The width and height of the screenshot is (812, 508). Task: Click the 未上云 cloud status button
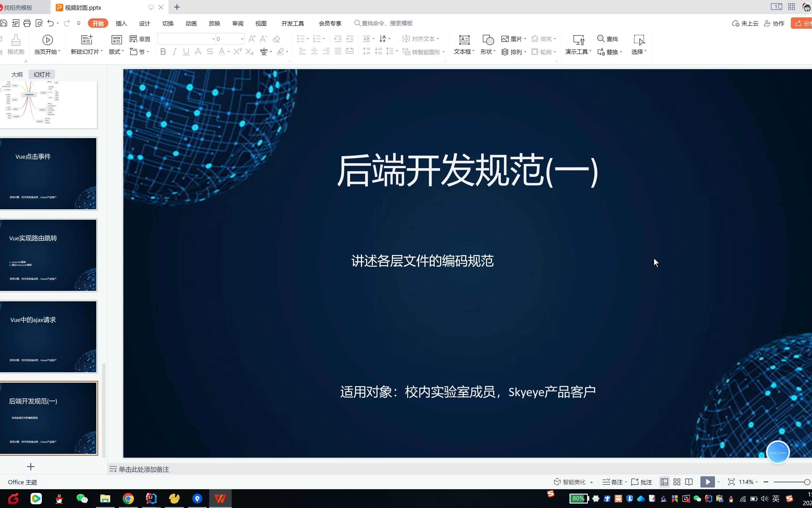(745, 23)
